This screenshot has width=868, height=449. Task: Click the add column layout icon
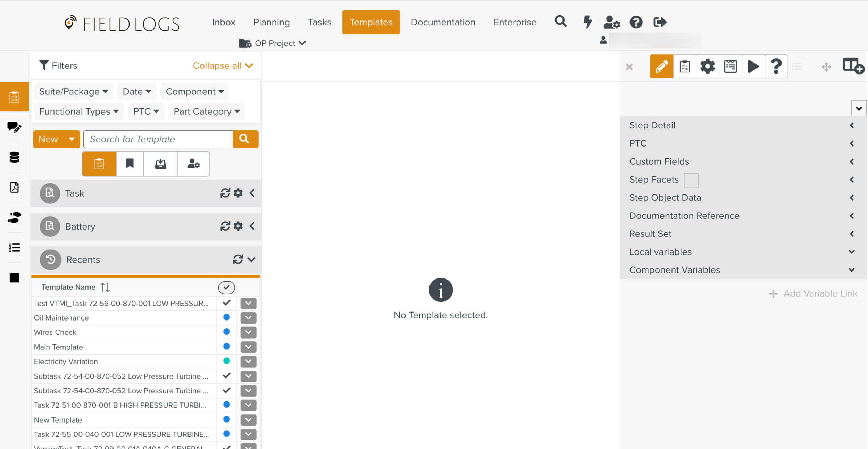point(853,66)
